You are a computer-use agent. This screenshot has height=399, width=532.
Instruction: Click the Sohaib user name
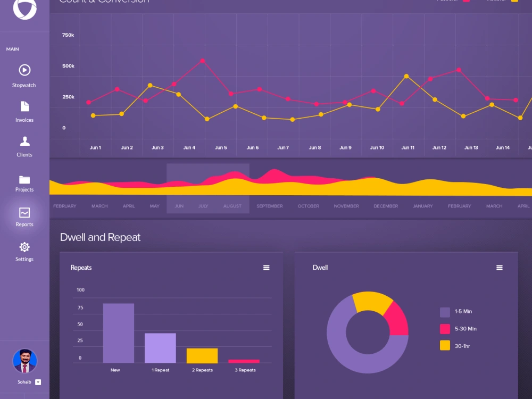[24, 382]
